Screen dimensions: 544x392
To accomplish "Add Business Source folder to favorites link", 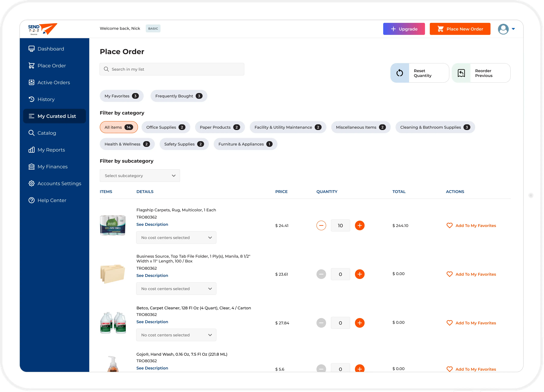I will 476,274.
